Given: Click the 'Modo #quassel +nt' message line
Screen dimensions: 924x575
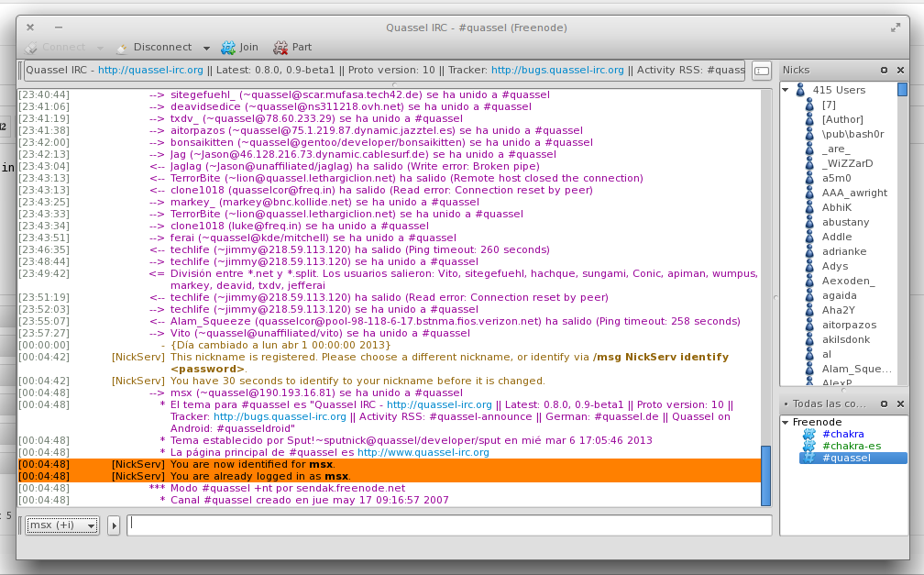Looking at the screenshot, I should [x=288, y=488].
